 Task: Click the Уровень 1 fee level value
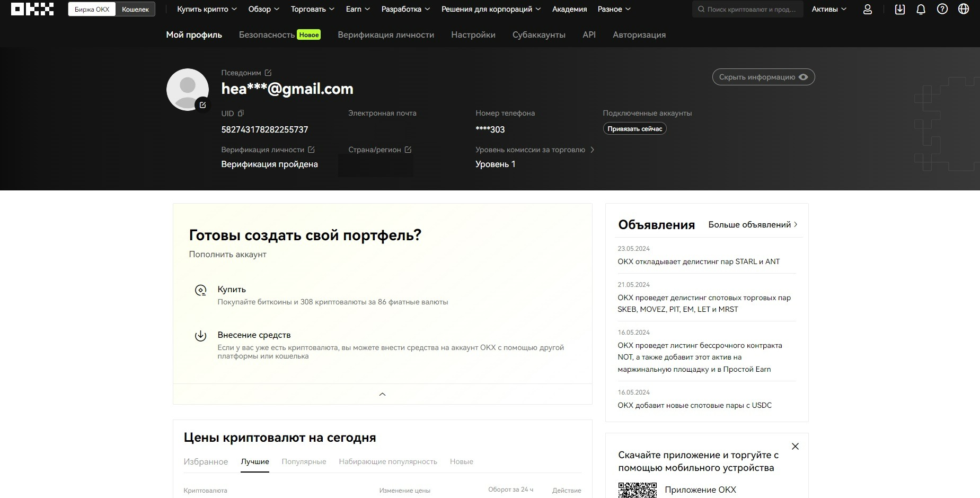(496, 164)
